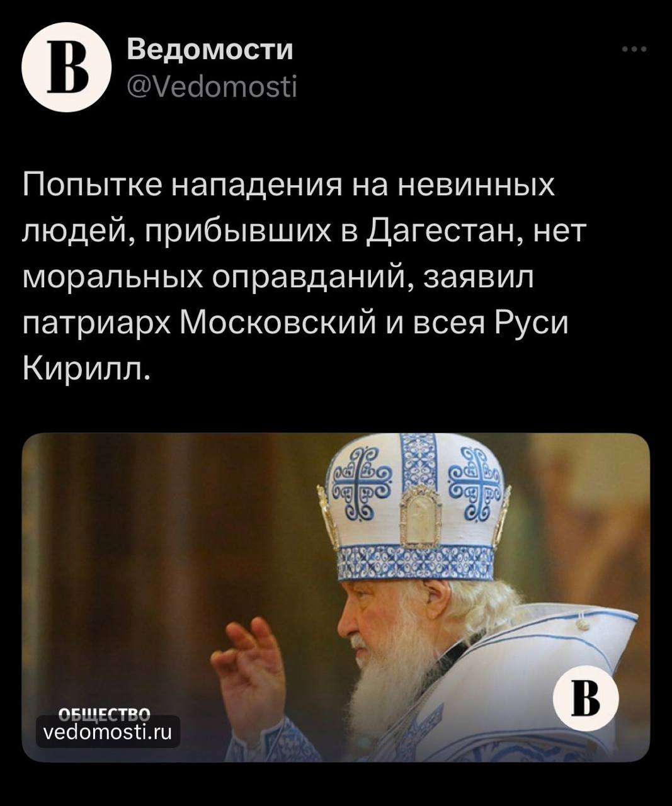Click the word 'Дагестан' in the tweet
Screen dimensions: 672x806
point(440,231)
